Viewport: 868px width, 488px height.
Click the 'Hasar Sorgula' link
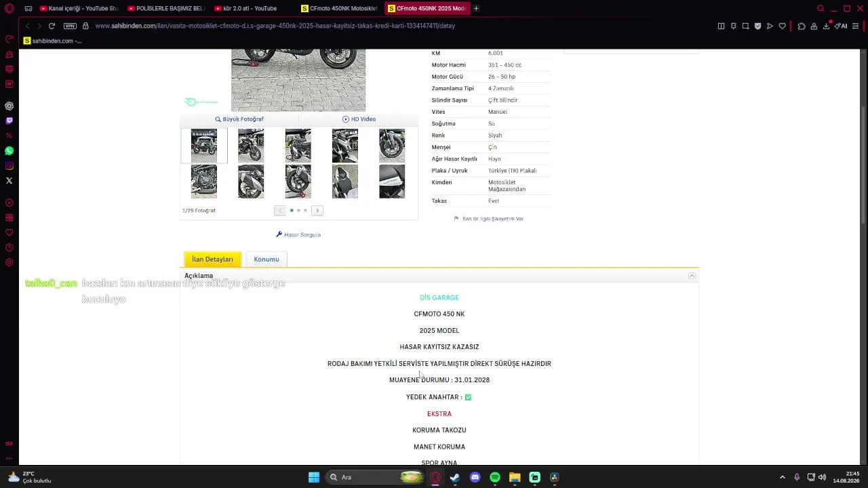click(298, 235)
